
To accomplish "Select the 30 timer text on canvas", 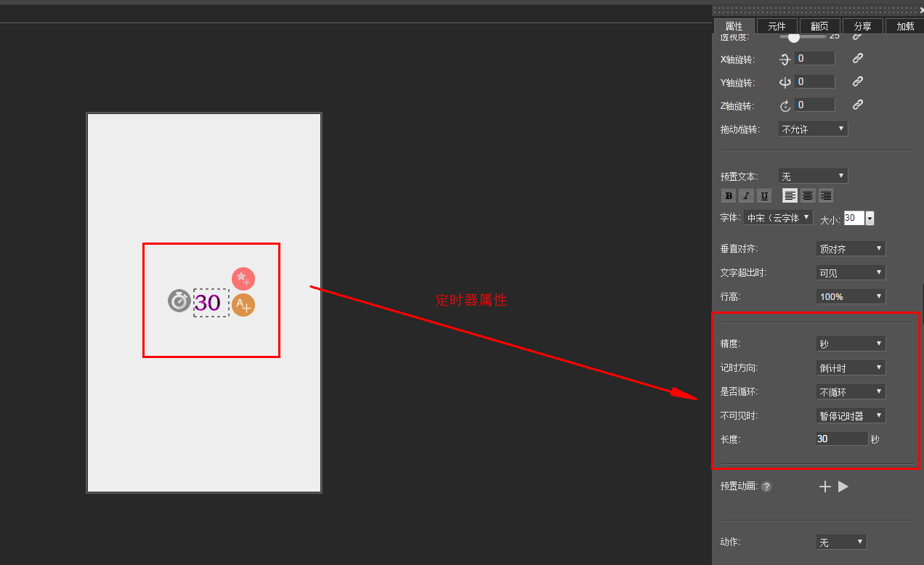I will point(211,303).
